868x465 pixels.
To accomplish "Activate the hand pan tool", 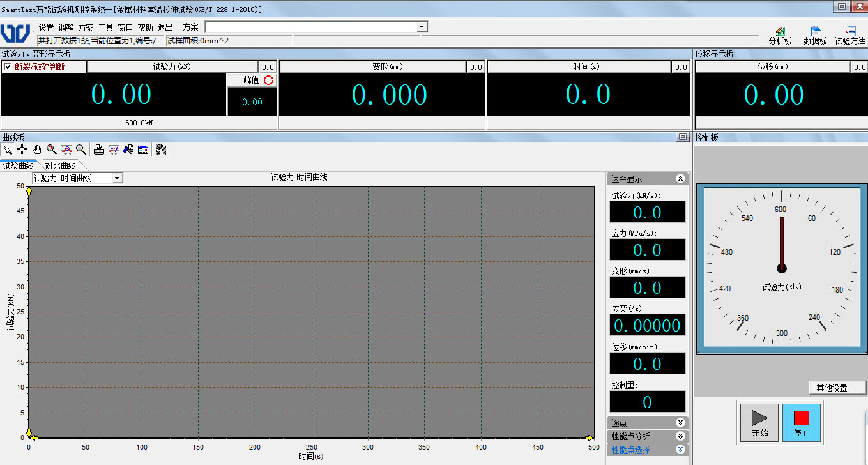I will point(37,149).
